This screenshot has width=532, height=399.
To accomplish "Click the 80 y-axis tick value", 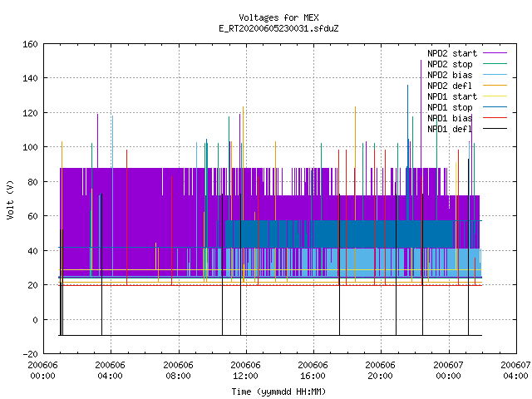I will tap(32, 182).
